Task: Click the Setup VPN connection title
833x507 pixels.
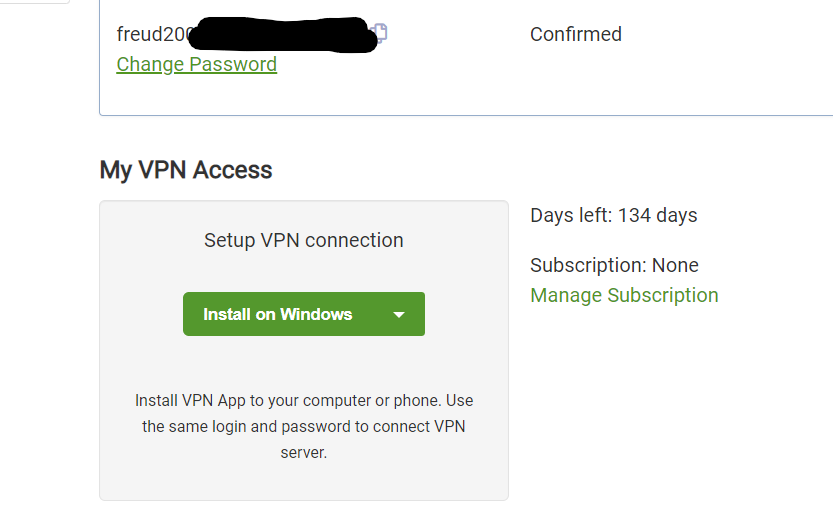Action: [x=303, y=240]
